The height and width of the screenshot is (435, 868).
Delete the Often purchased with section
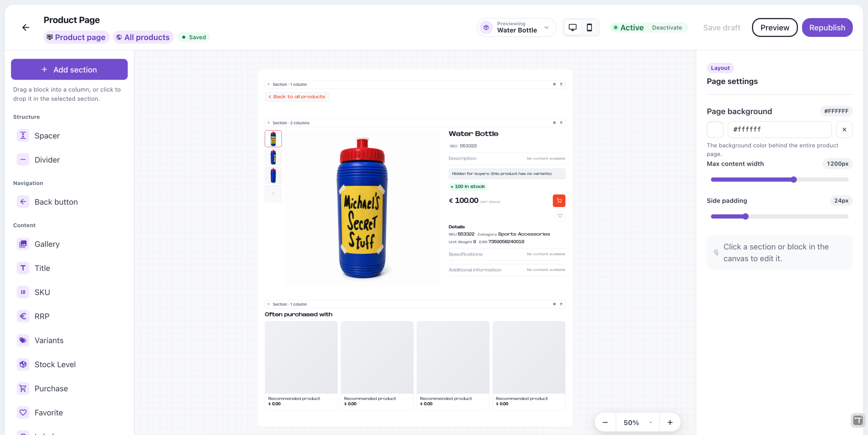coord(561,304)
